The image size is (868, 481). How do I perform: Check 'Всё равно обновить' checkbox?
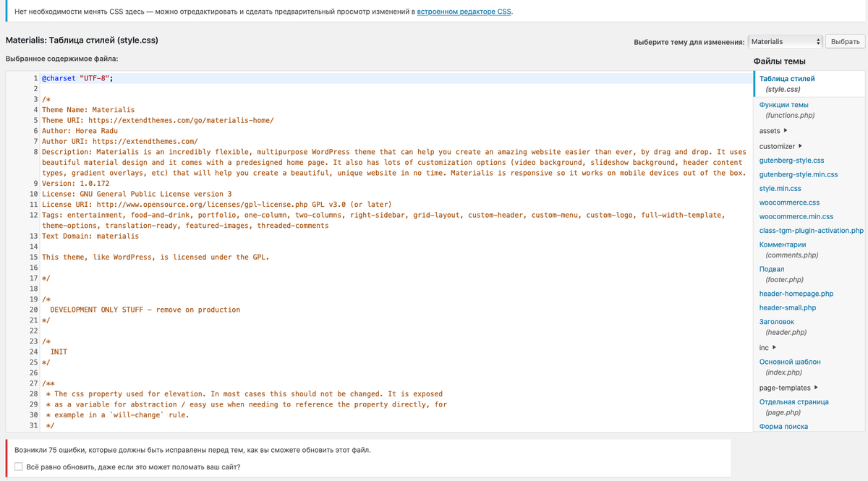pos(19,467)
